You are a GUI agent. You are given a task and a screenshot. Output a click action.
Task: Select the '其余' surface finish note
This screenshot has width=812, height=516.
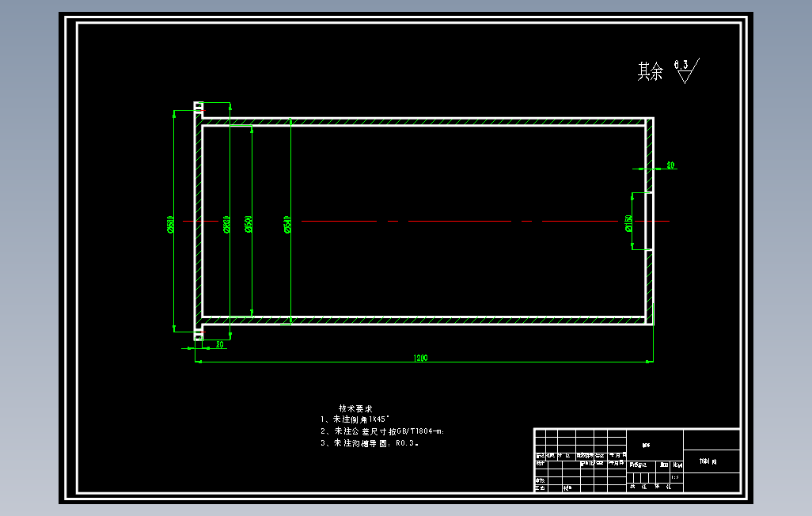pos(650,71)
